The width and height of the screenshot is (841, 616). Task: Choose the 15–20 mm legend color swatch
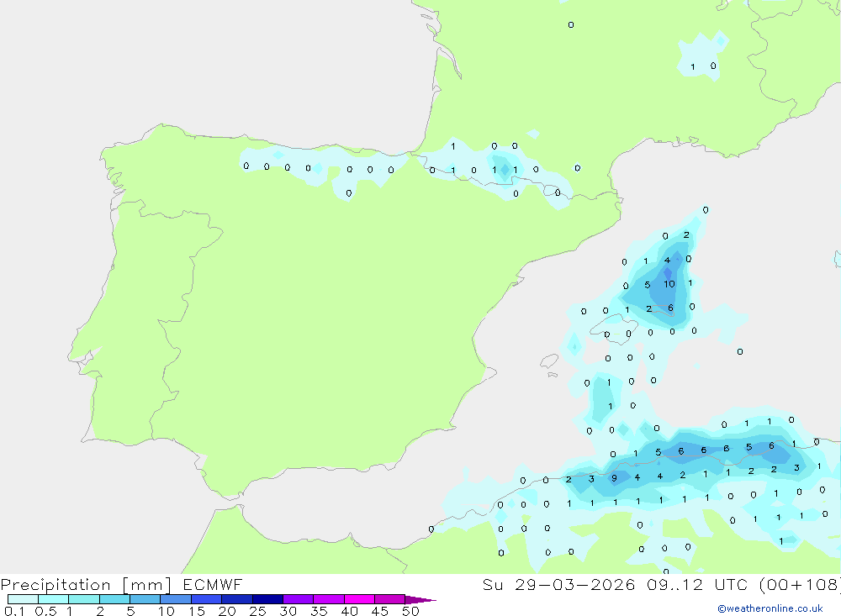(207, 599)
